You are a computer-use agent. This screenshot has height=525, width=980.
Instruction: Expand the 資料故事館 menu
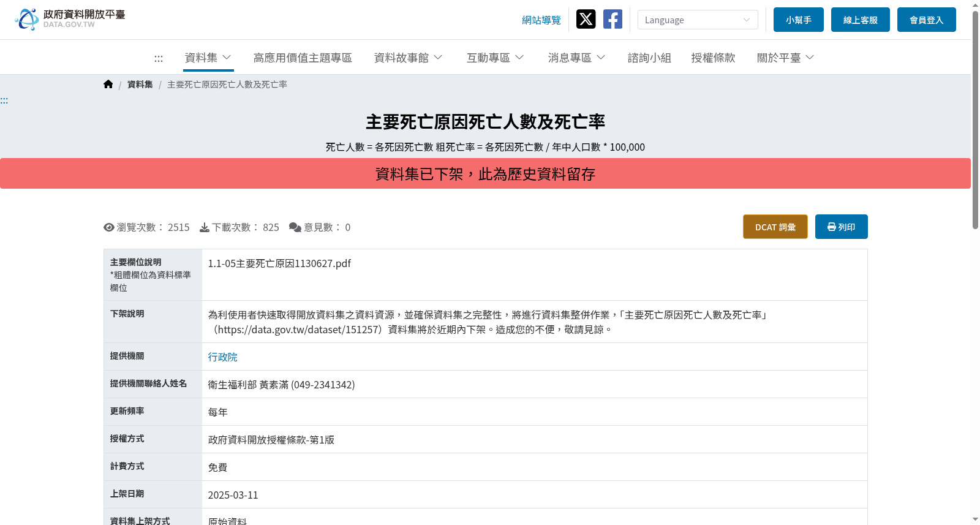pos(409,58)
